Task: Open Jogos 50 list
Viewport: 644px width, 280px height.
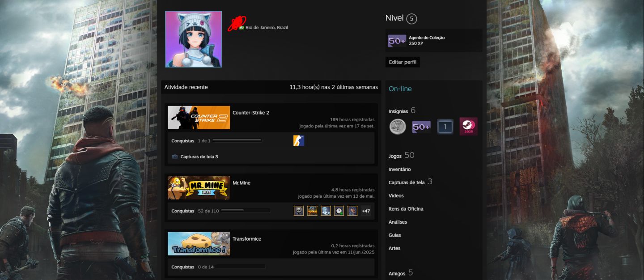Action: 402,155
